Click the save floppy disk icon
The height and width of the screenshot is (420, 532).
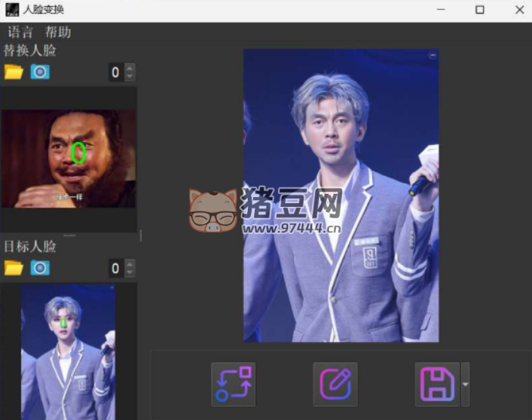coord(436,384)
